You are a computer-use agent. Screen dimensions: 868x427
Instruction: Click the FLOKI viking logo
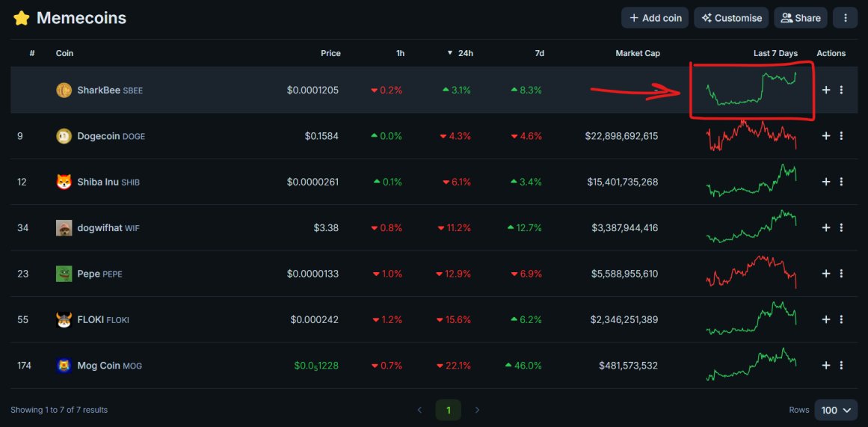pos(64,319)
